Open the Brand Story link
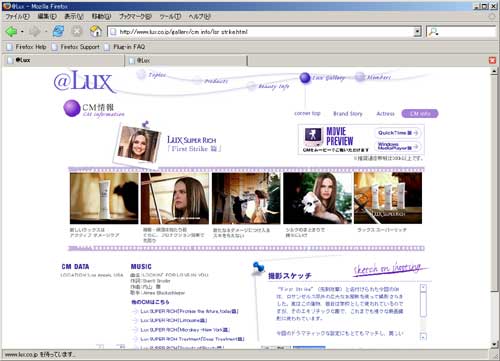Screen dimensions: 500x361 pyautogui.click(x=348, y=114)
